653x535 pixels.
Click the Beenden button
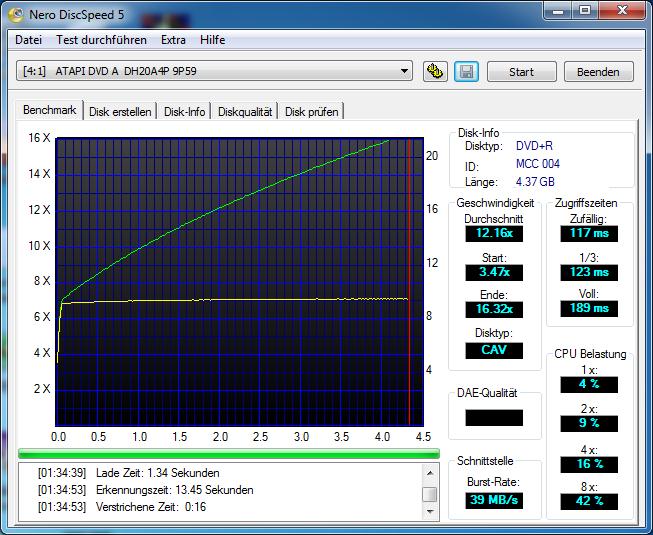coord(598,72)
